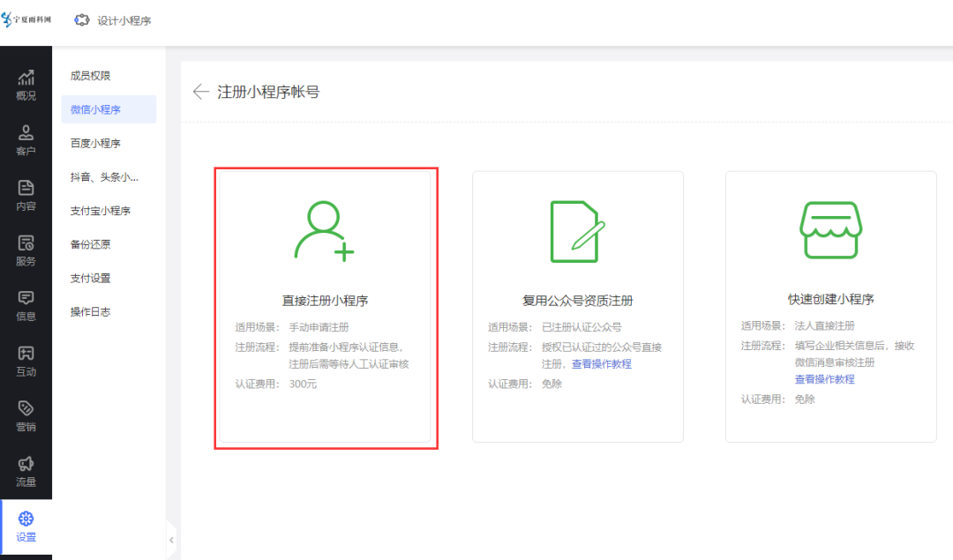Open the 内容 content section

(26, 196)
